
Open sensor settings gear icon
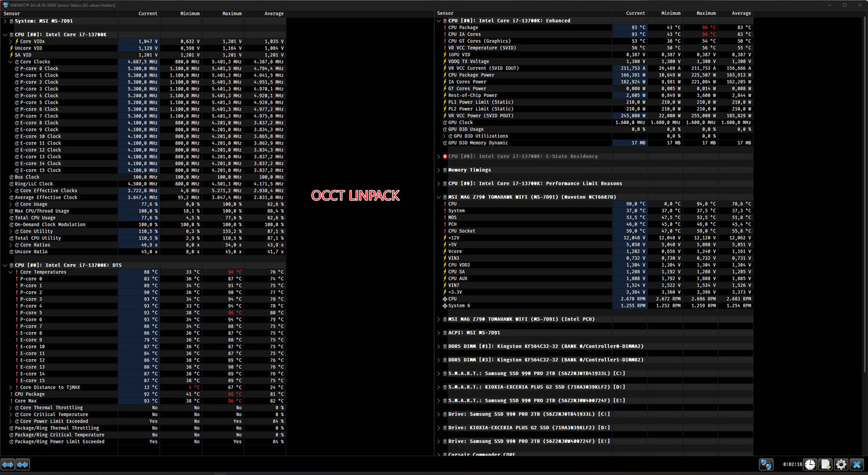841,465
